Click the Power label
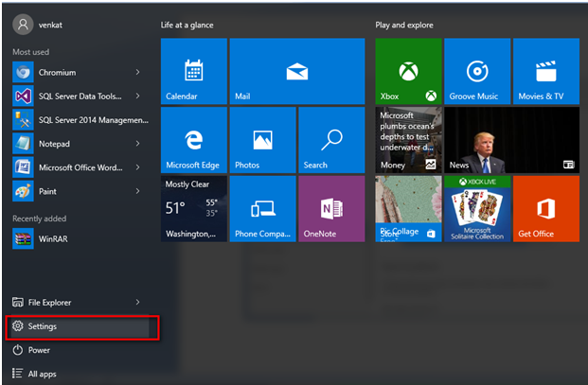The image size is (588, 385). [39, 350]
